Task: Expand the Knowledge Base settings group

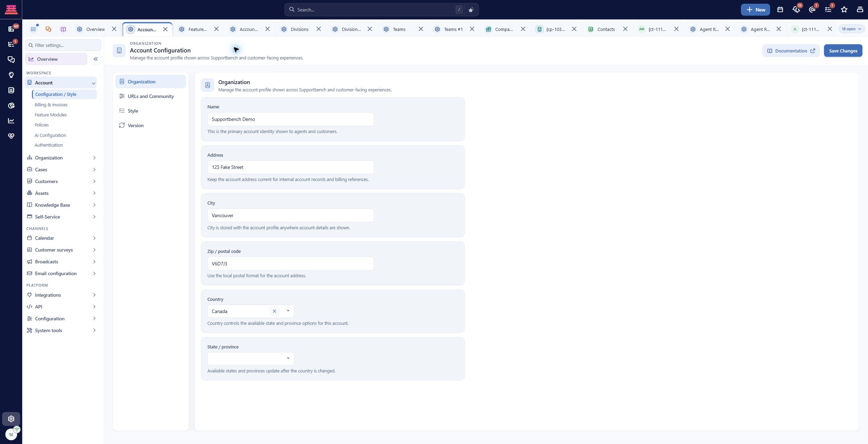Action: pyautogui.click(x=61, y=205)
